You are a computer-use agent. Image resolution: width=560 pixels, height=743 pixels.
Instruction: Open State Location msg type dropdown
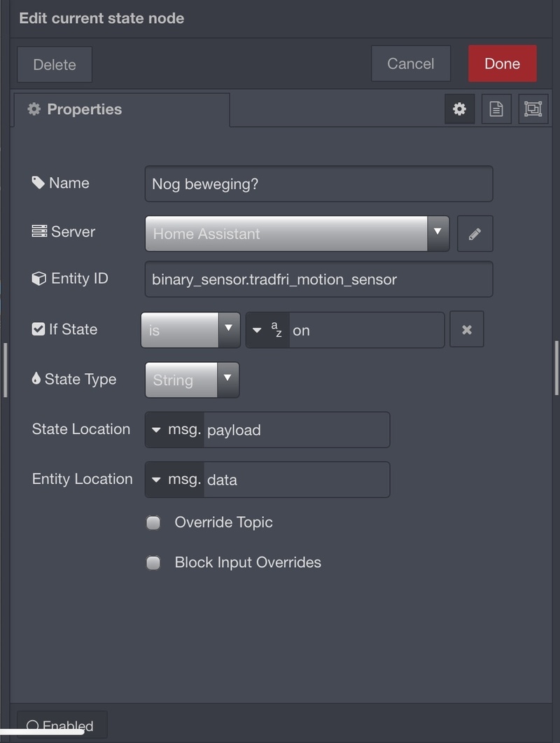point(174,430)
